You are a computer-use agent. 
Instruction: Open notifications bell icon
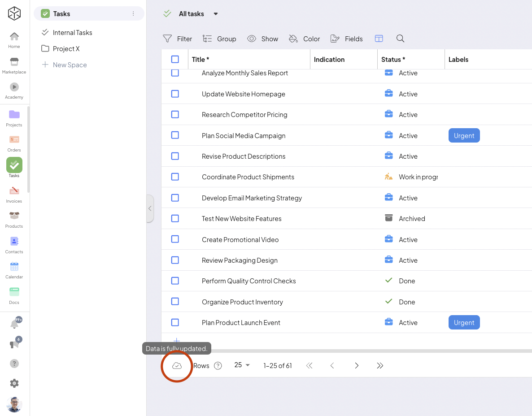click(x=14, y=324)
